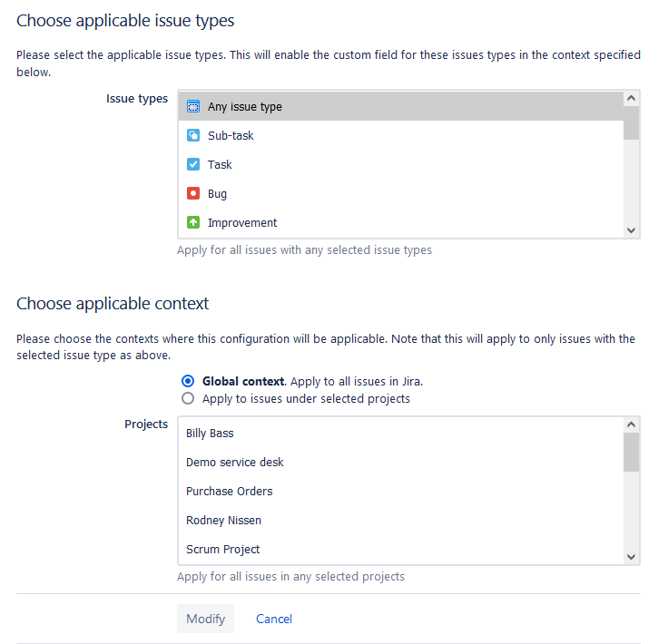Viewport: 658px width, 644px height.
Task: Click the red Bug icon
Action: pyautogui.click(x=192, y=193)
